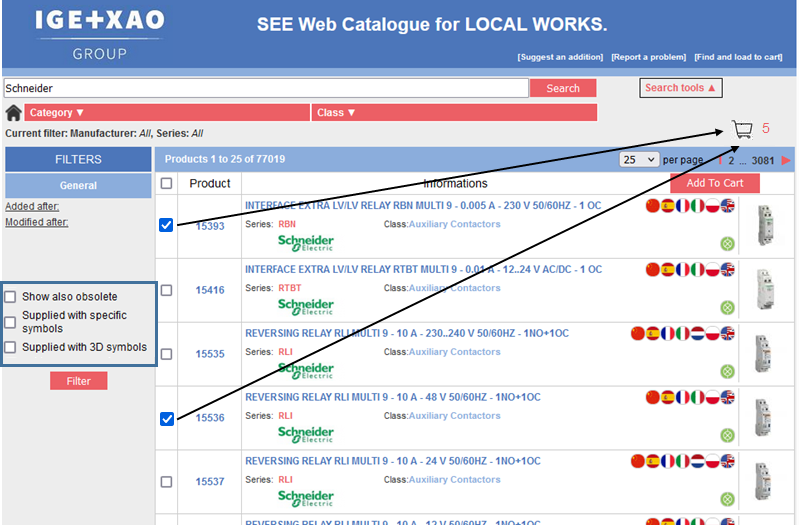The width and height of the screenshot is (799, 525).
Task: Check product 15535 checkbox
Action: coord(166,354)
